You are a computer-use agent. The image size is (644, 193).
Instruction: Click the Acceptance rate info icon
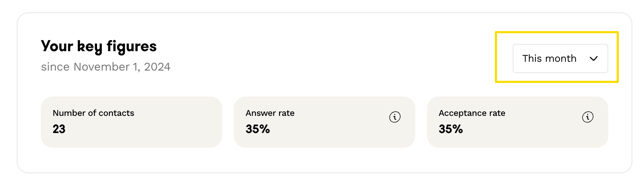(x=587, y=117)
